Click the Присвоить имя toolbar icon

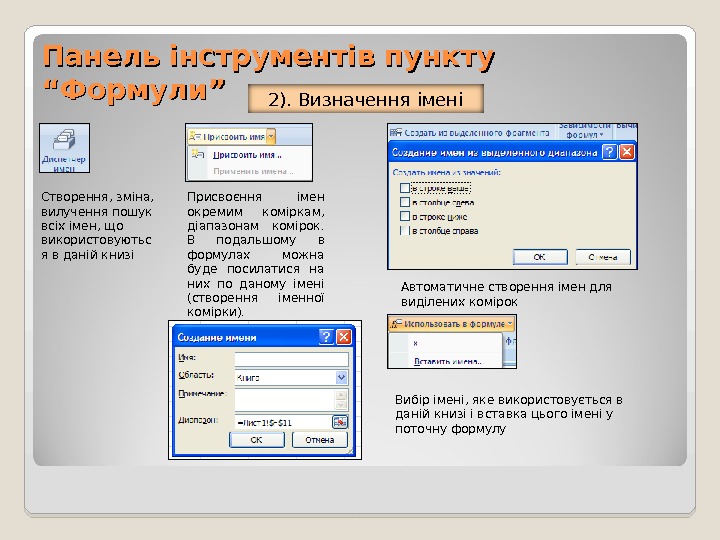(x=195, y=136)
